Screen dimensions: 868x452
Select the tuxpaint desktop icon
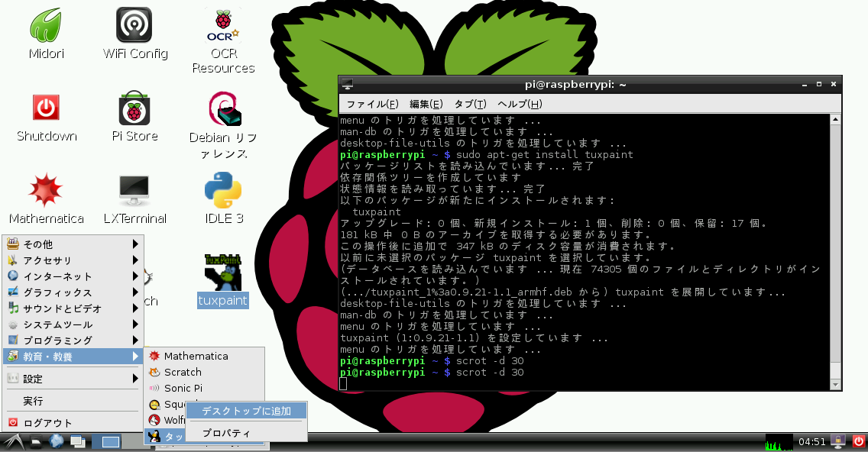(x=222, y=281)
